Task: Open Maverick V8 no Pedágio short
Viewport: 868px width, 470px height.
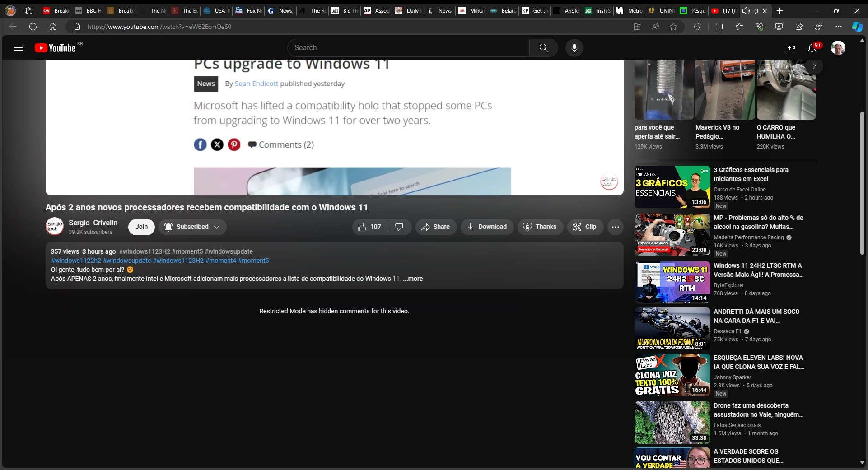Action: tap(725, 90)
